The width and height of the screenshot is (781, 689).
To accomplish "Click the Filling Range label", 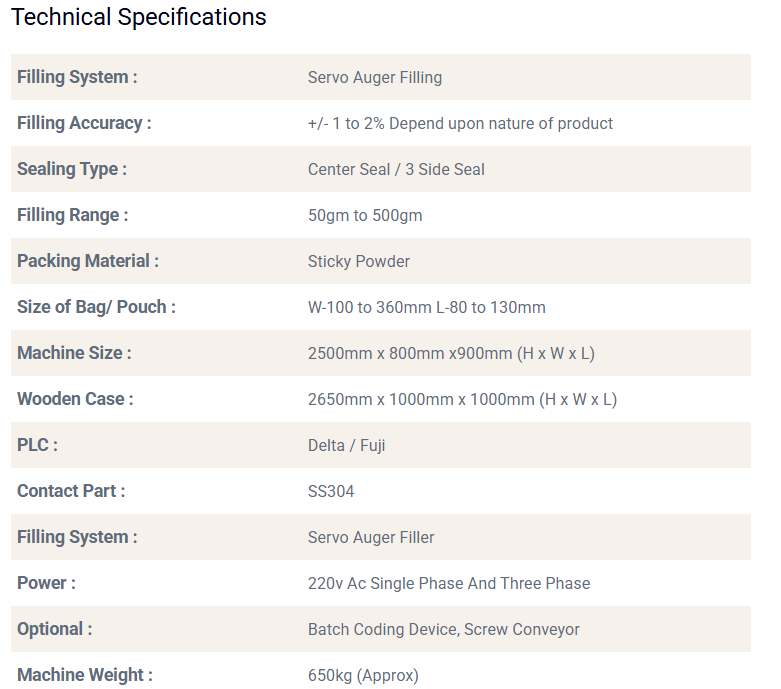I will coord(72,215).
